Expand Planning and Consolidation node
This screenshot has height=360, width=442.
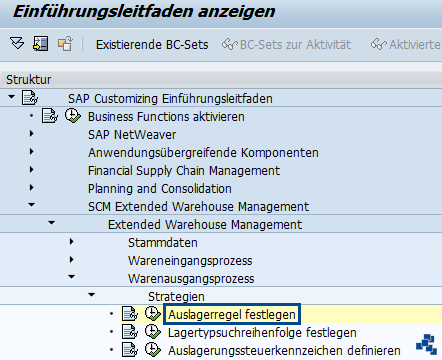pyautogui.click(x=32, y=188)
